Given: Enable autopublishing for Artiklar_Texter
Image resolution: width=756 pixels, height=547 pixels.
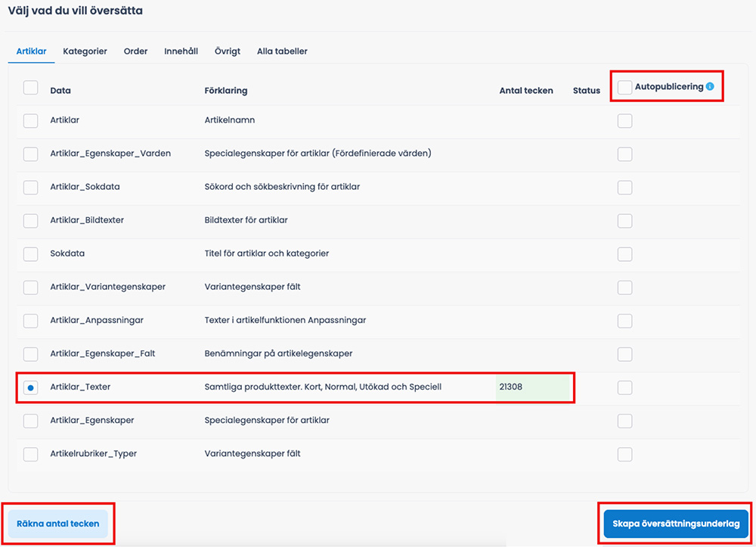Looking at the screenshot, I should 625,387.
